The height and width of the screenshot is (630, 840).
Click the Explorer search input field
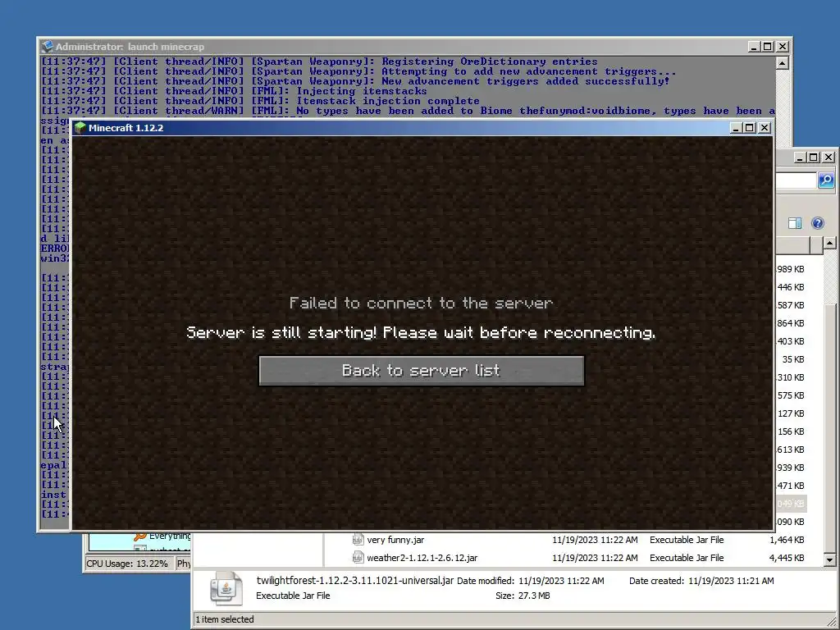[x=796, y=180]
